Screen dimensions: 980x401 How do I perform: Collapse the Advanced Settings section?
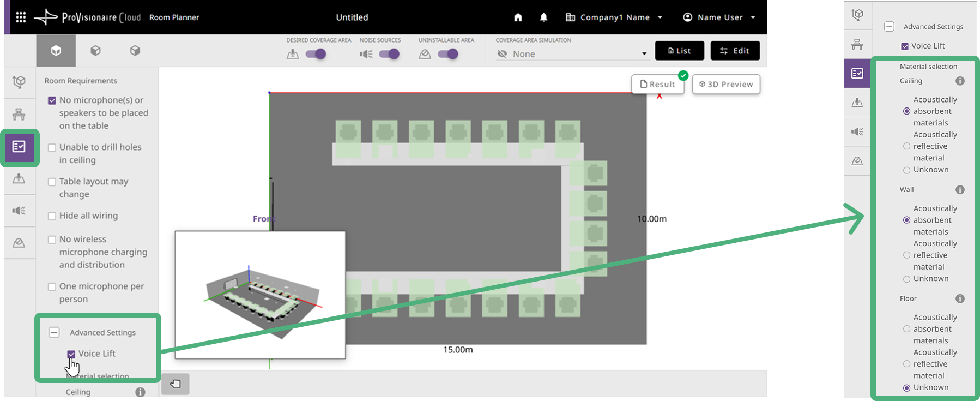pos(54,332)
